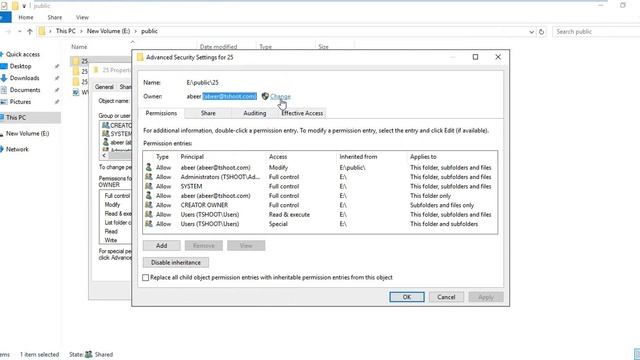The width and height of the screenshot is (640, 360).
Task: Open Documents in the navigation pane
Action: click(x=25, y=90)
